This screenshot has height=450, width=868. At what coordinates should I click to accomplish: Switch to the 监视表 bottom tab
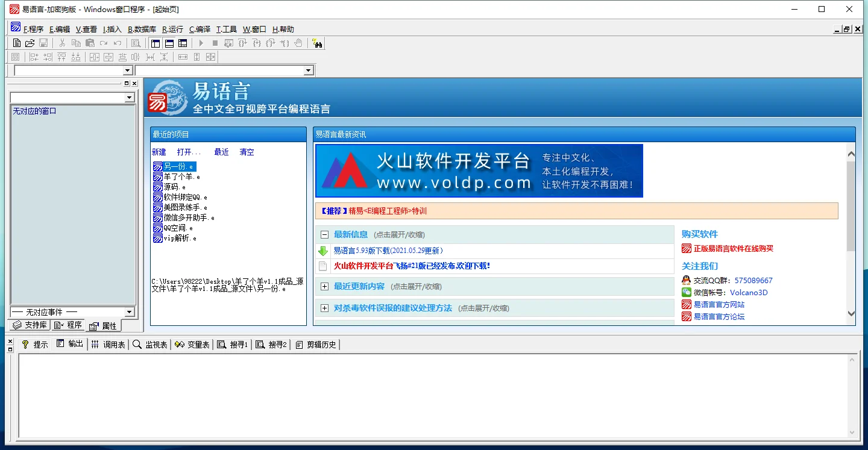150,343
